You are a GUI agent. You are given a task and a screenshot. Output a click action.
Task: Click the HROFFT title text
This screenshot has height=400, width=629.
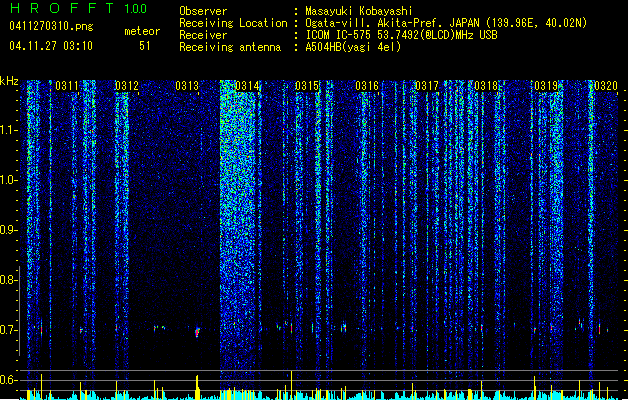(62, 8)
